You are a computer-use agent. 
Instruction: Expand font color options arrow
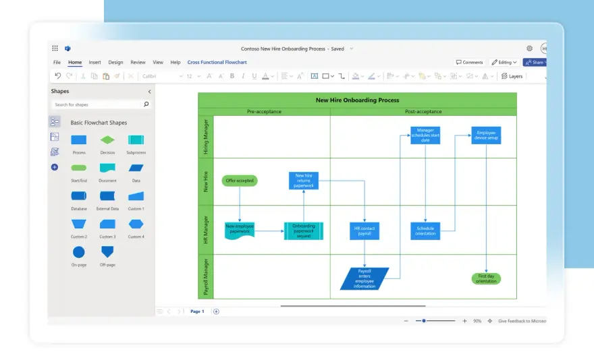click(x=273, y=76)
